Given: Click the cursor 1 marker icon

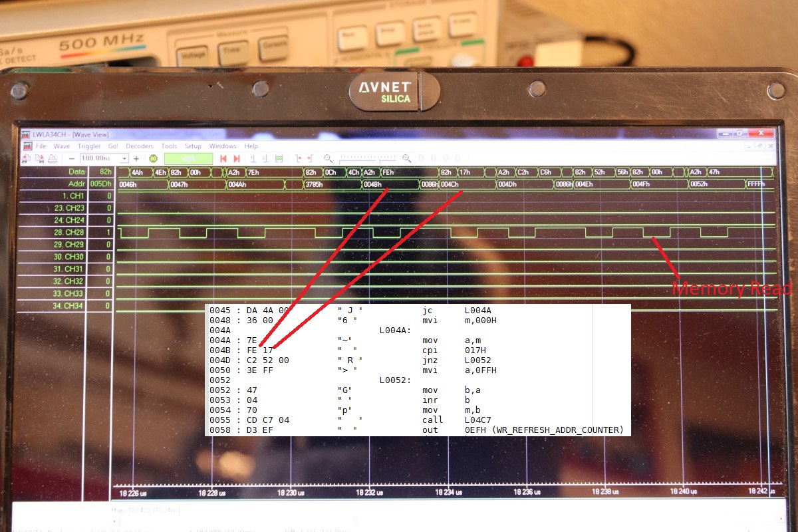Looking at the screenshot, I should (253, 159).
